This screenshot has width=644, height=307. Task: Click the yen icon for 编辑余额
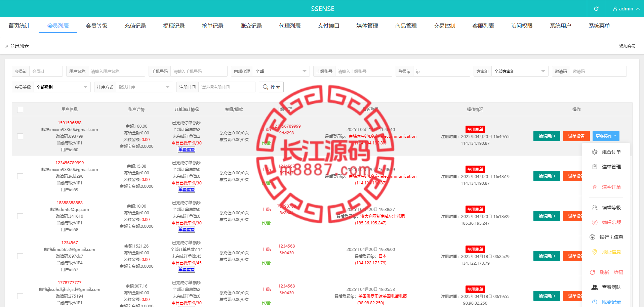[595, 222]
